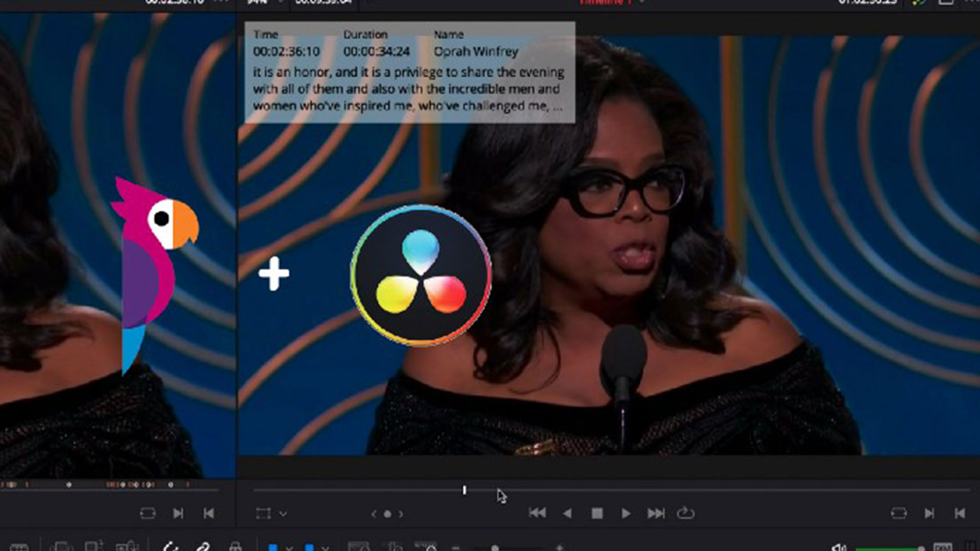The image size is (980, 551).
Task: Click timeline viewer mark out icon at right
Action: 929,513
